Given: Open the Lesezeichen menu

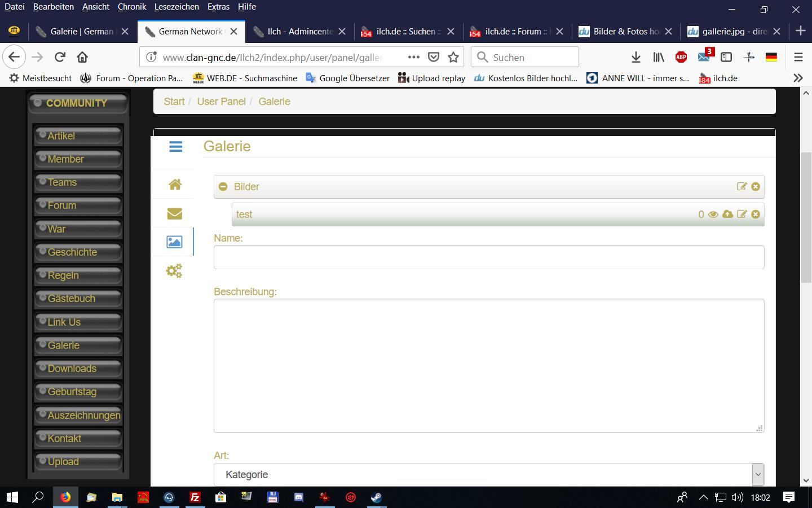Looking at the screenshot, I should click(x=176, y=7).
